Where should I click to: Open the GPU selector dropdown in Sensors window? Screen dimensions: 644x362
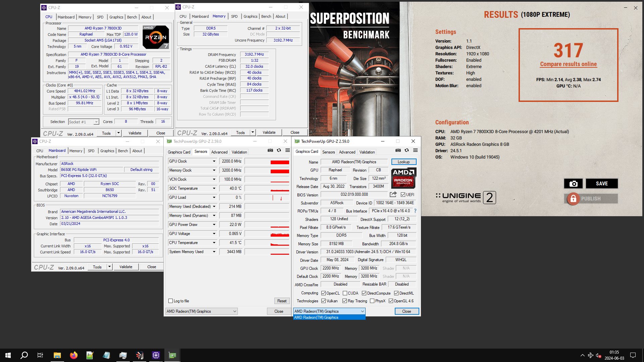[x=202, y=311]
